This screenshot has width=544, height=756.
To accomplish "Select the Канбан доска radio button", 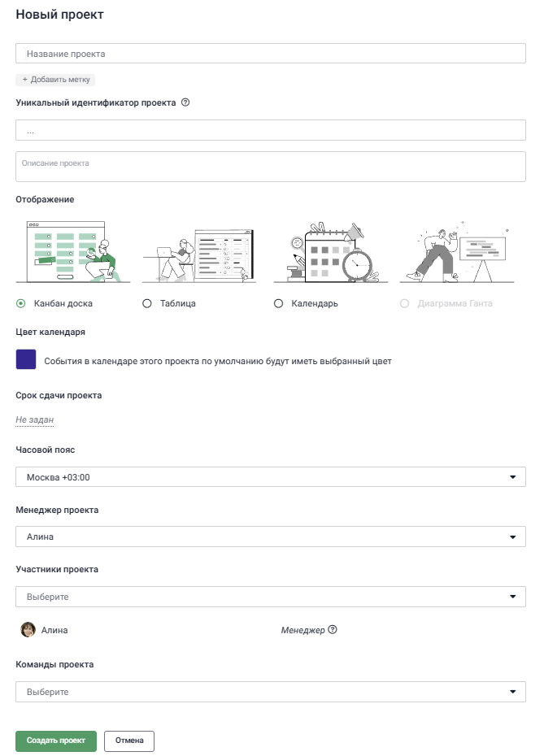I will coord(21,303).
